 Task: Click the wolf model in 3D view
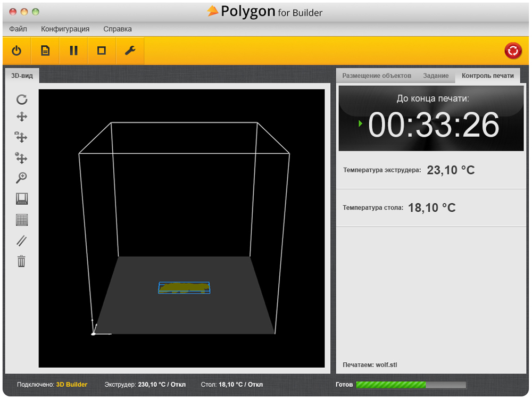coord(184,288)
